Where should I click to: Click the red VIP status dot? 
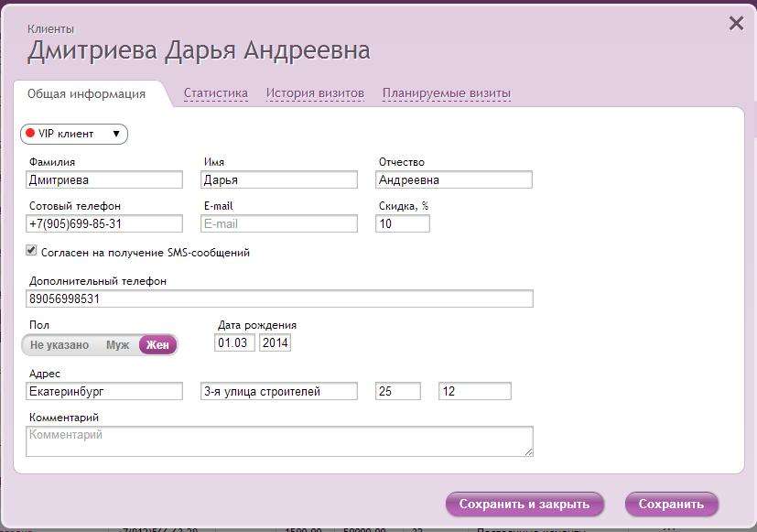[x=30, y=134]
